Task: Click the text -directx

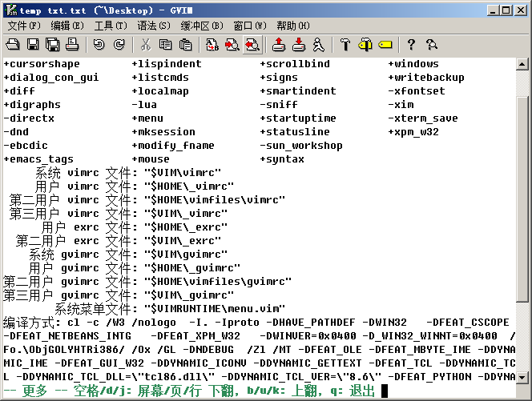Action: (x=29, y=118)
